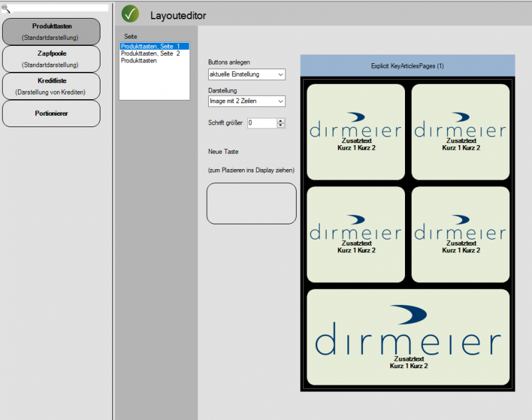Click the large bottom dirmeier product key
This screenshot has height=420, width=532.
407,335
